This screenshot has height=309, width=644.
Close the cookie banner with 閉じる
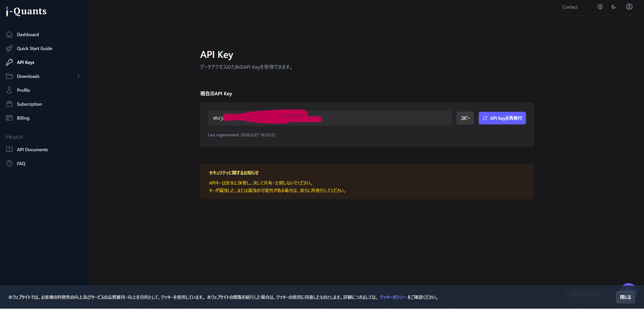pos(625,297)
